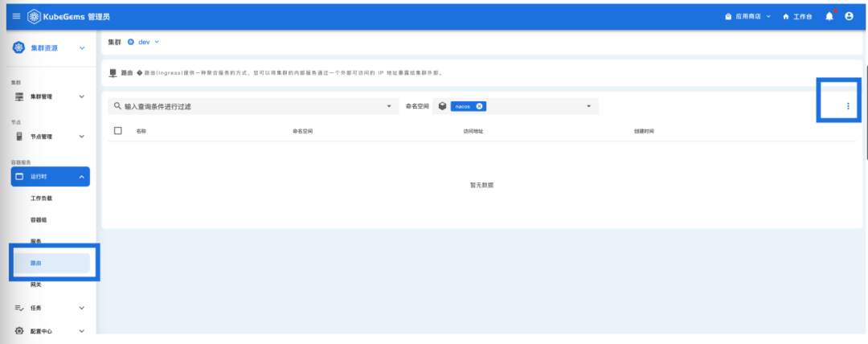868x344 pixels.
Task: Select 路由 in the sidebar
Action: pyautogui.click(x=51, y=263)
